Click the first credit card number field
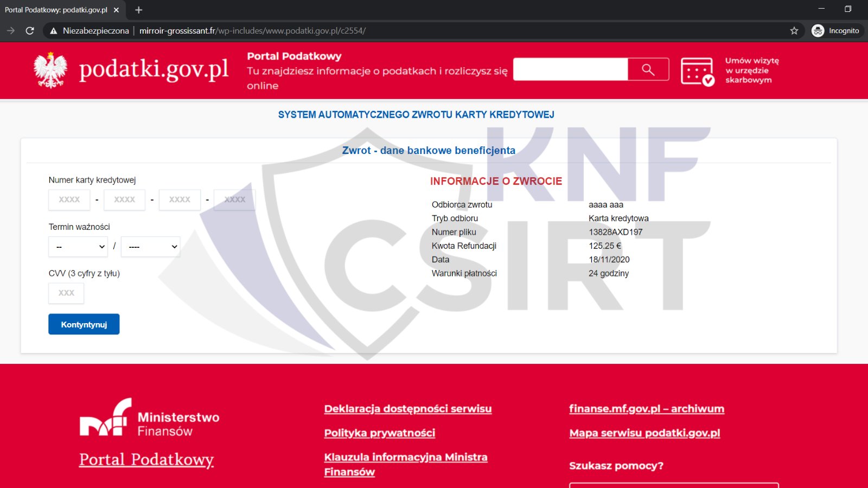Screen dimensions: 868x488 point(69,200)
